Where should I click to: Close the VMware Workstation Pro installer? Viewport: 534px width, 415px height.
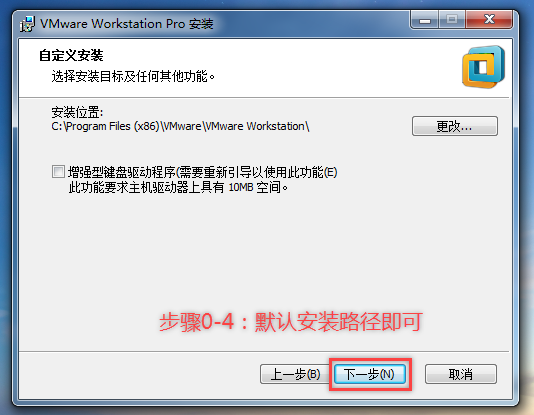tap(489, 20)
